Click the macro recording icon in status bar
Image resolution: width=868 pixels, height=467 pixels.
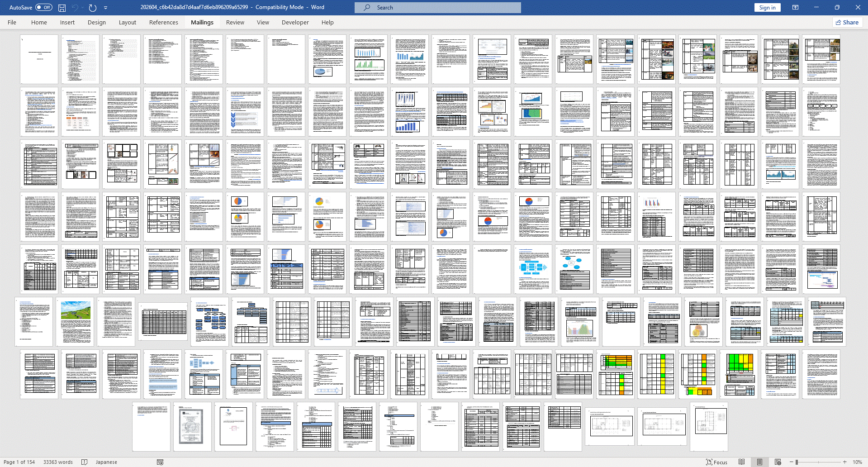pos(160,462)
